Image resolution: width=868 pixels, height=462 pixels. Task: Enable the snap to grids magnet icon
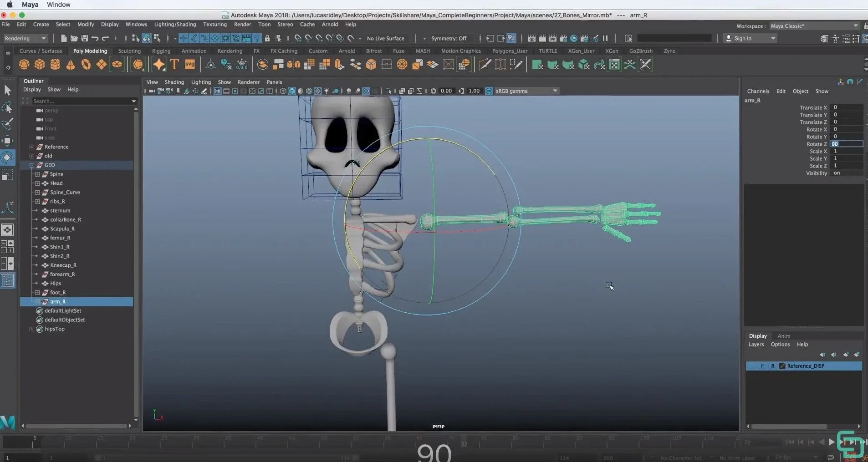point(298,38)
